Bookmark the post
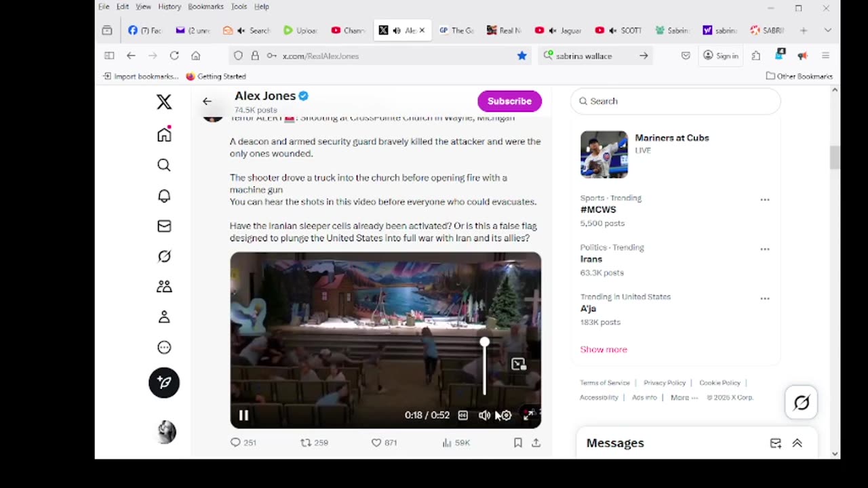The image size is (868, 488). point(517,443)
